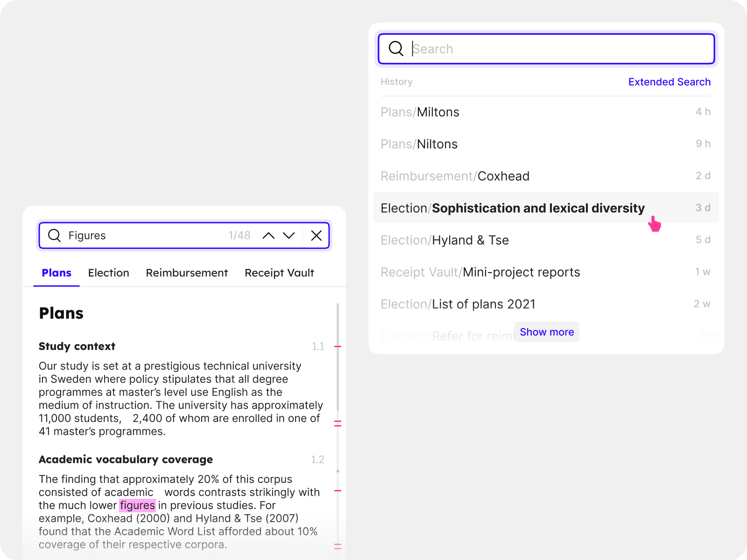This screenshot has width=747, height=560.
Task: Click the pink cursor arrow area on Sophistication entry
Action: coord(655,224)
